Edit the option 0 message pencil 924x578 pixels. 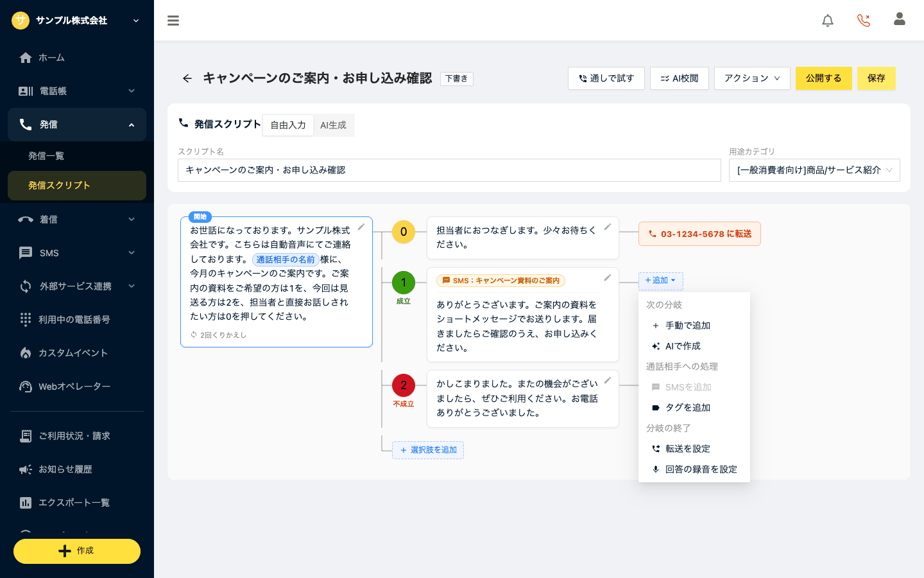[607, 227]
